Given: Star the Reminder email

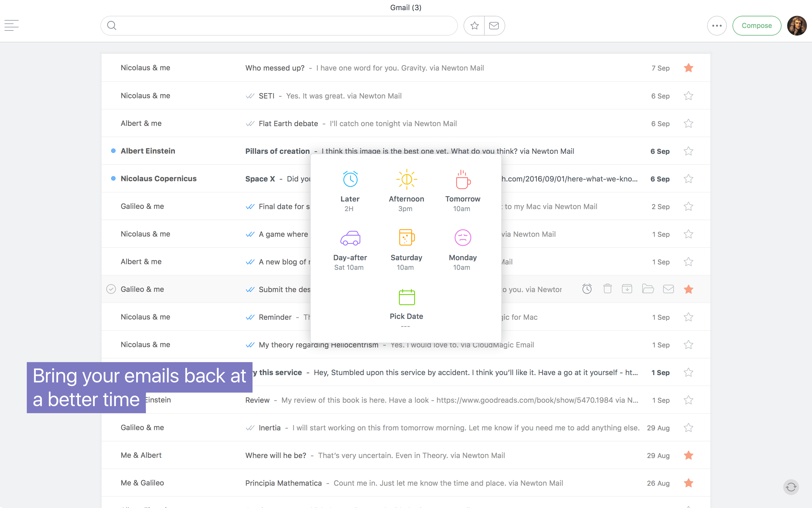Looking at the screenshot, I should point(689,317).
